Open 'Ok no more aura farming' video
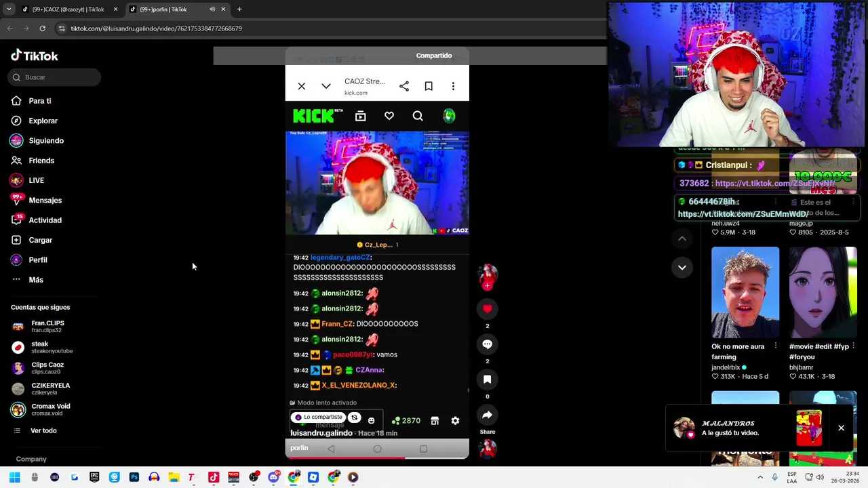This screenshot has width=868, height=488. 745,292
